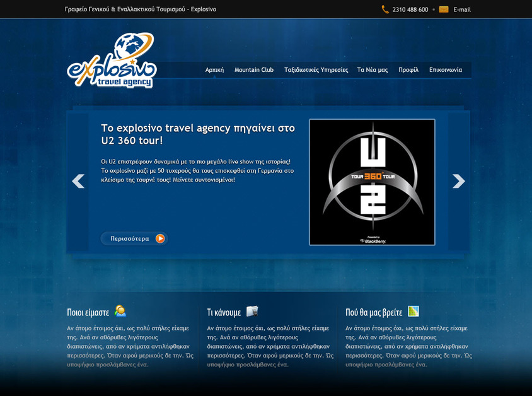Click the folder icon beside Τι κάνουμε

pyautogui.click(x=252, y=311)
